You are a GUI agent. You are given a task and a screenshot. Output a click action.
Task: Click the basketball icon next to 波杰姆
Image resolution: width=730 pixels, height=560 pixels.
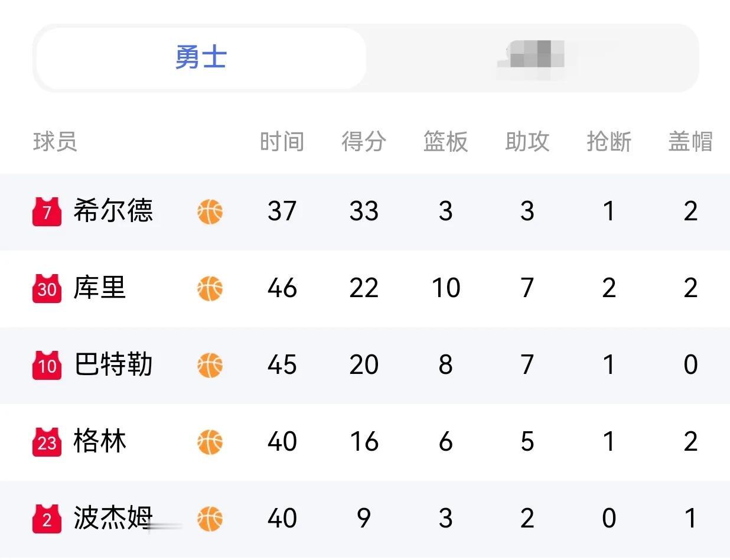[x=210, y=519]
